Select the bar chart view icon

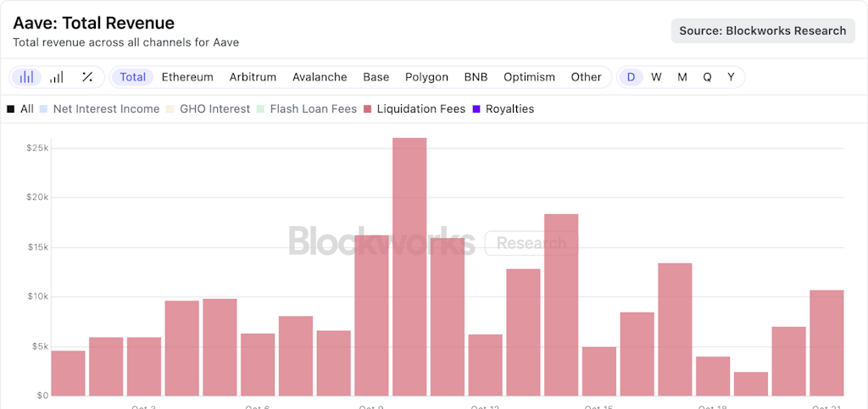click(27, 77)
